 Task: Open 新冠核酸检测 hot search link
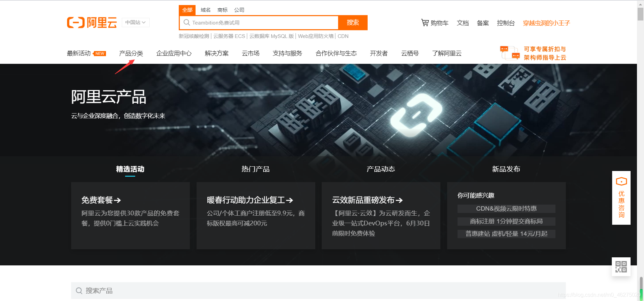(194, 36)
